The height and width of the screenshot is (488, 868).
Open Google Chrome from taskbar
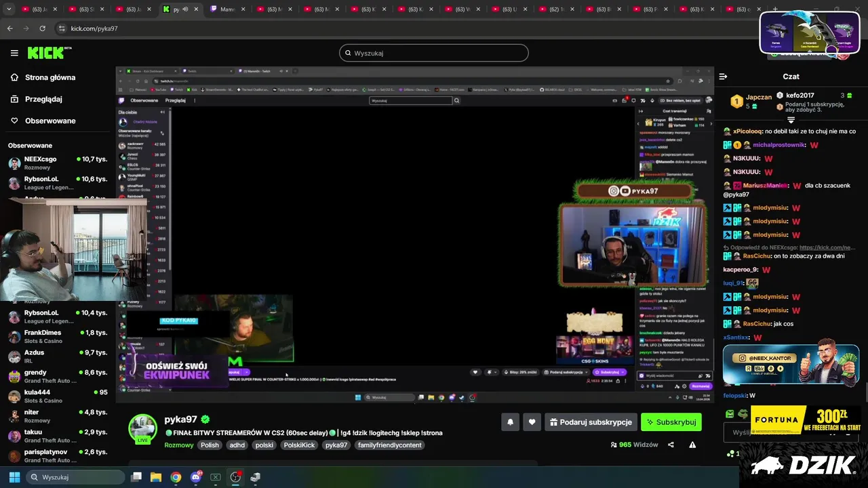click(x=176, y=477)
